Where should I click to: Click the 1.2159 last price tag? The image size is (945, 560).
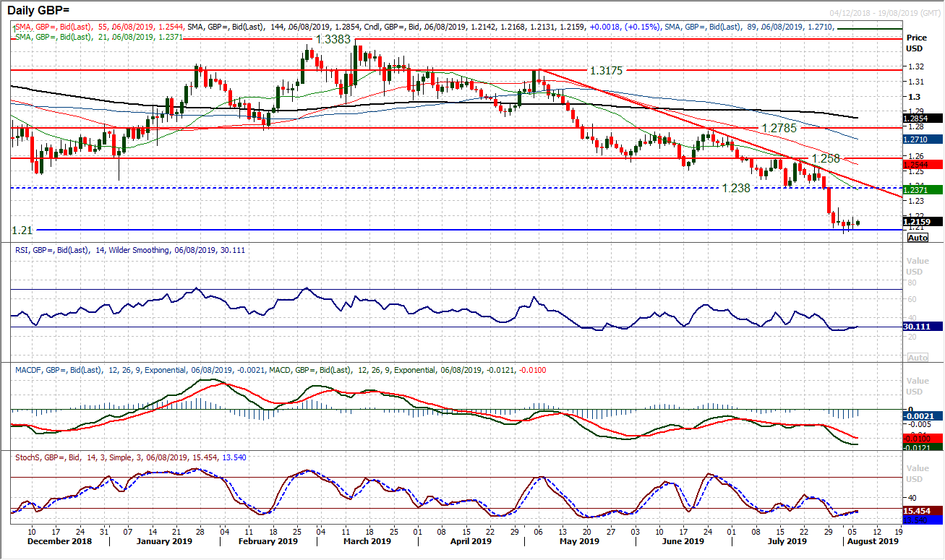point(923,222)
